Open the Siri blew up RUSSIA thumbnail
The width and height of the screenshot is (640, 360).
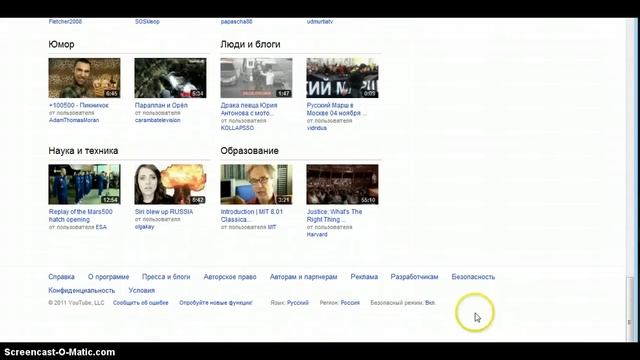[x=170, y=184]
